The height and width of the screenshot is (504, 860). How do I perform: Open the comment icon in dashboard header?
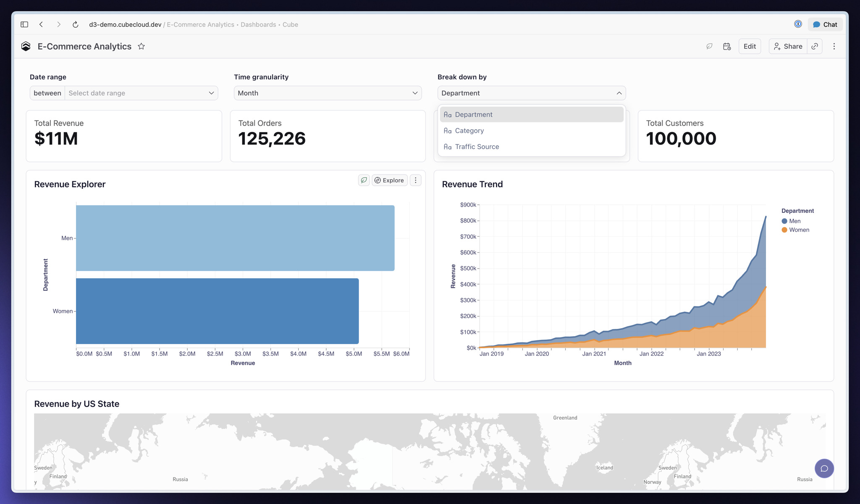click(x=709, y=46)
